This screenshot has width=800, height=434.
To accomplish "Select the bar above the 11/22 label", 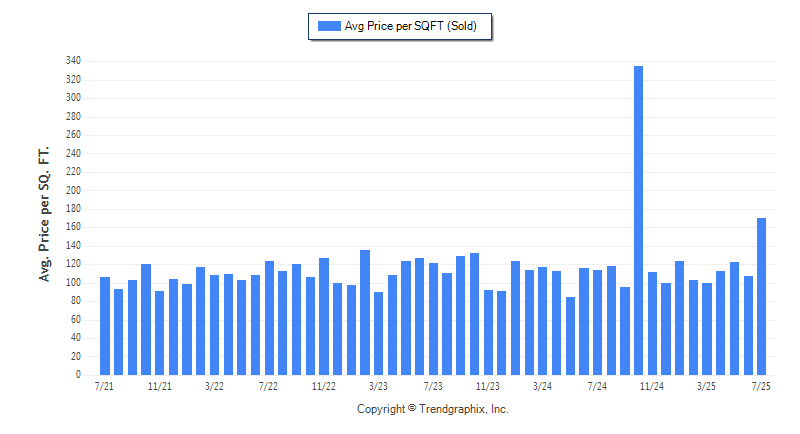I will pos(324,317).
